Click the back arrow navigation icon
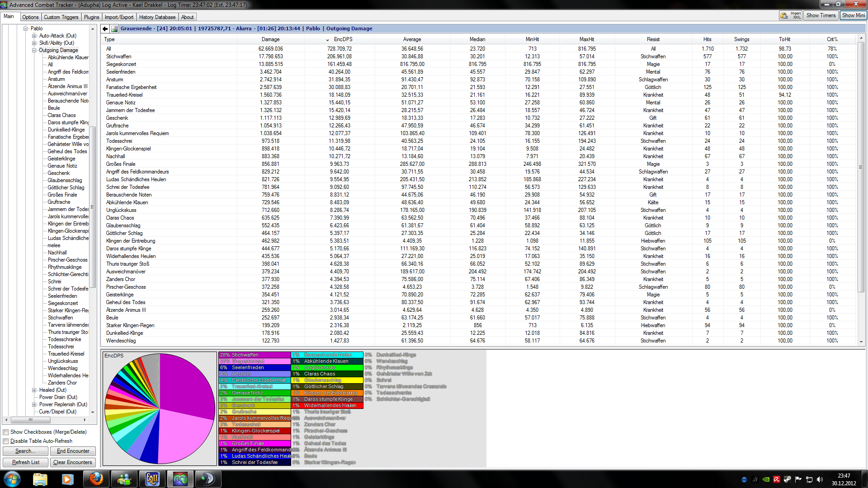This screenshot has width=868, height=488. click(x=105, y=28)
